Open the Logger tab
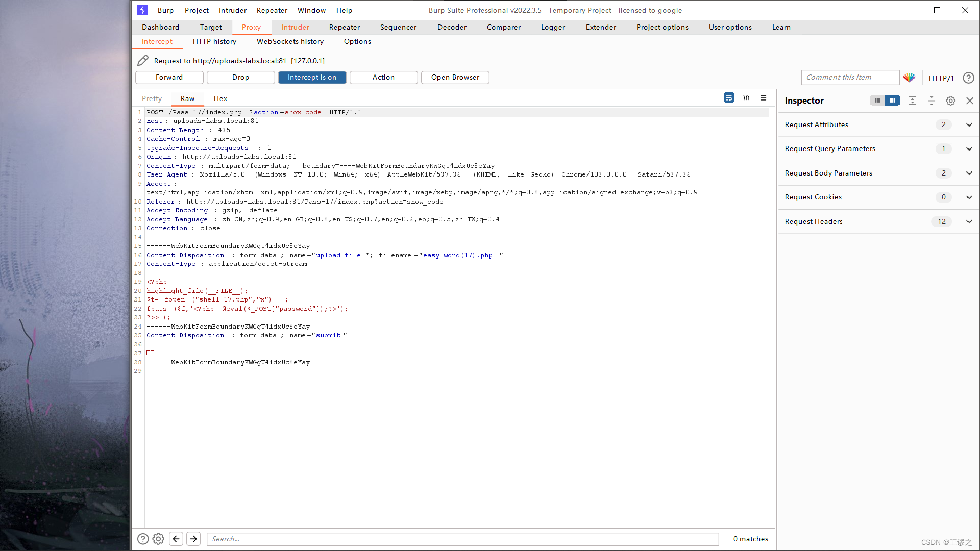The height and width of the screenshot is (551, 980). (553, 28)
